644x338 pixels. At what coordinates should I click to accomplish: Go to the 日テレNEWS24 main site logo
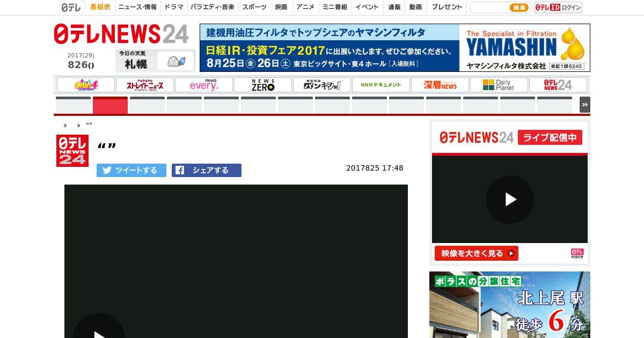[121, 34]
